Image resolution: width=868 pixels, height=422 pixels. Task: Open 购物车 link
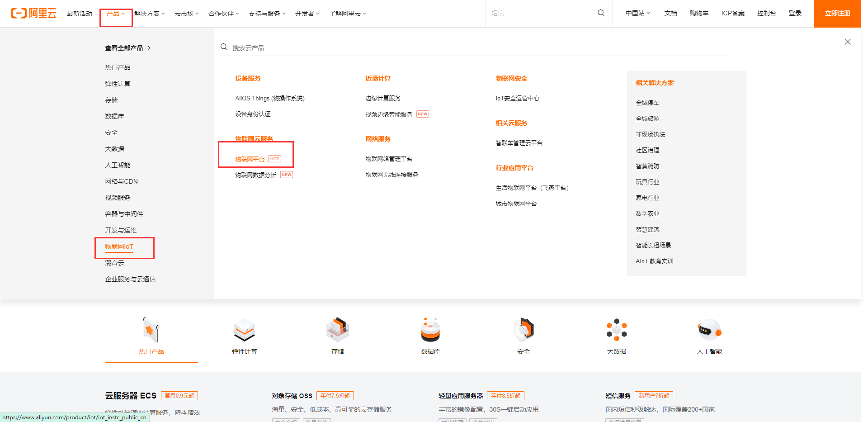(x=699, y=13)
